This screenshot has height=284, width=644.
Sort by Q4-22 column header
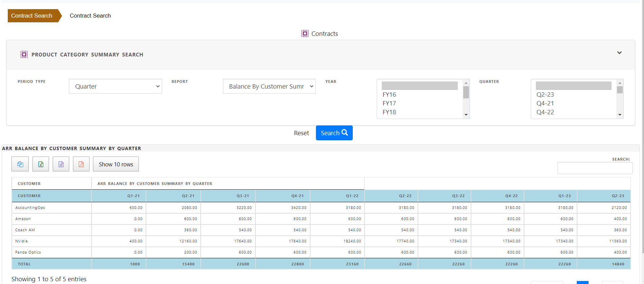(x=497, y=196)
